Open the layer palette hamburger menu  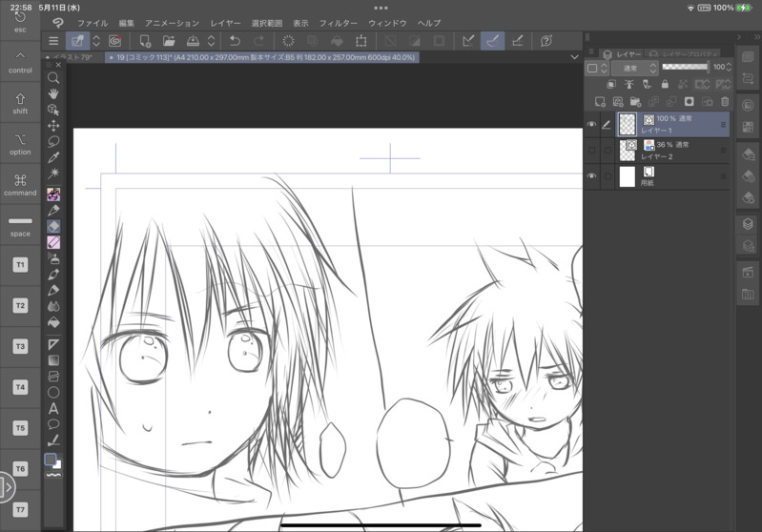[x=591, y=51]
